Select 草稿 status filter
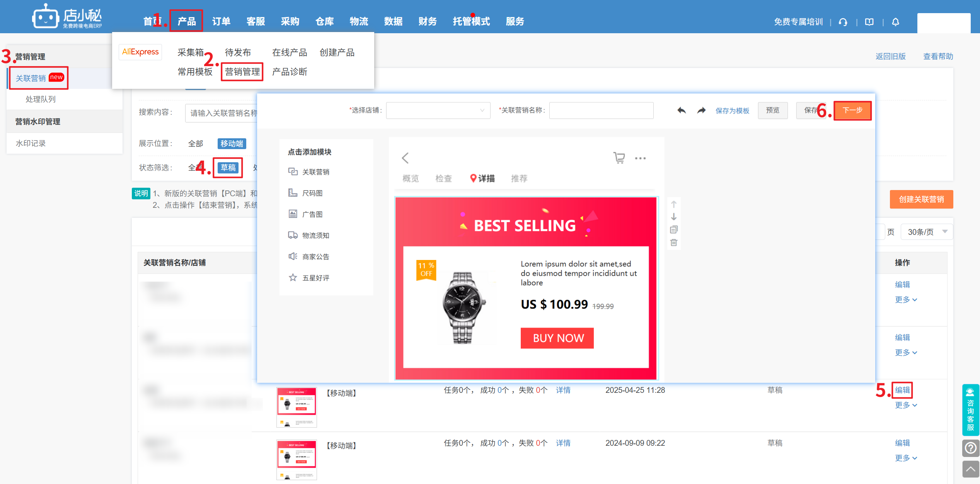Viewport: 980px width, 484px height. click(228, 168)
